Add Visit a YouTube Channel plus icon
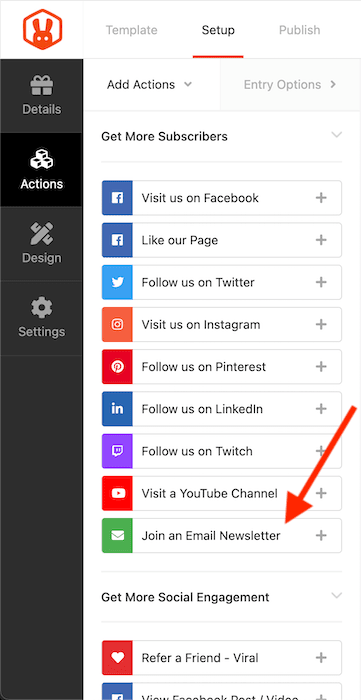 tap(321, 493)
